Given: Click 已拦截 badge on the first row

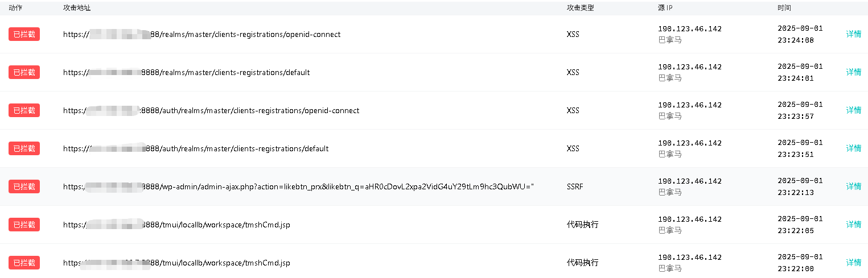Looking at the screenshot, I should point(24,34).
